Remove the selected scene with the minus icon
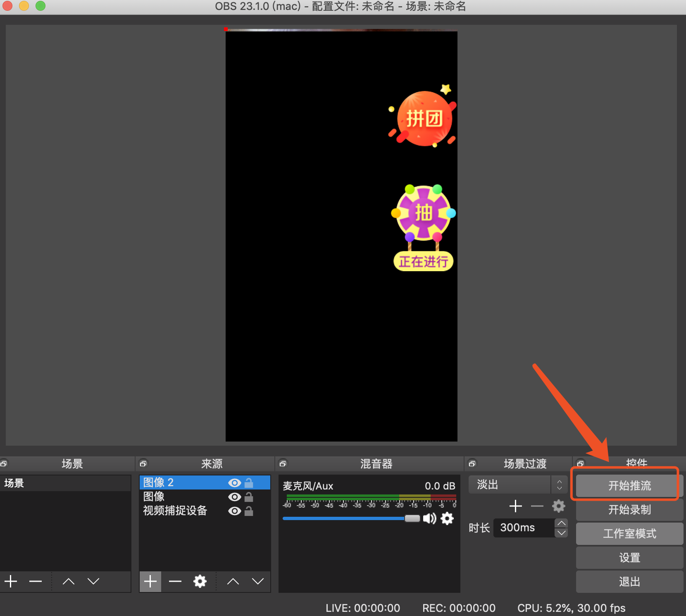The height and width of the screenshot is (616, 686). click(36, 581)
